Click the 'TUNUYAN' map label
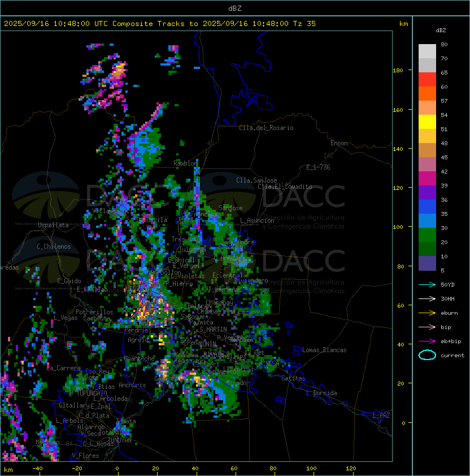Screen dimensions: 470x476 120,440
